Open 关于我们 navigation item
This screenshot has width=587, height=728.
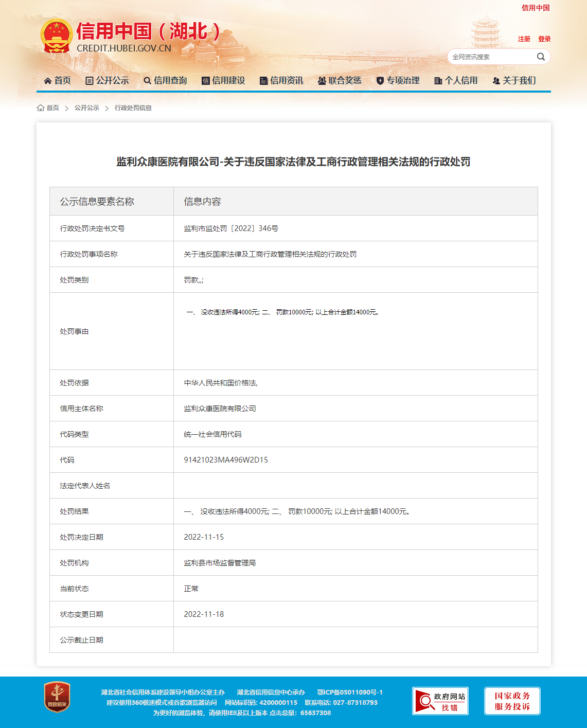[514, 80]
